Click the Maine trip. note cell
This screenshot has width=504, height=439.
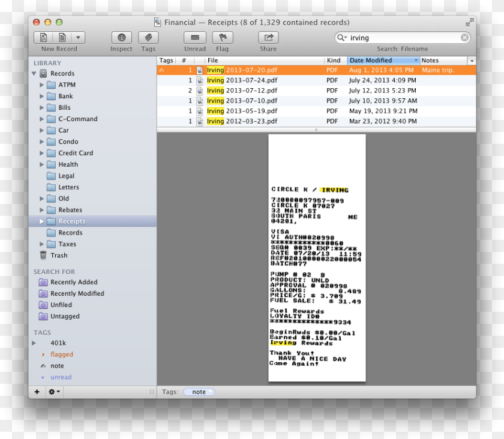pos(438,70)
